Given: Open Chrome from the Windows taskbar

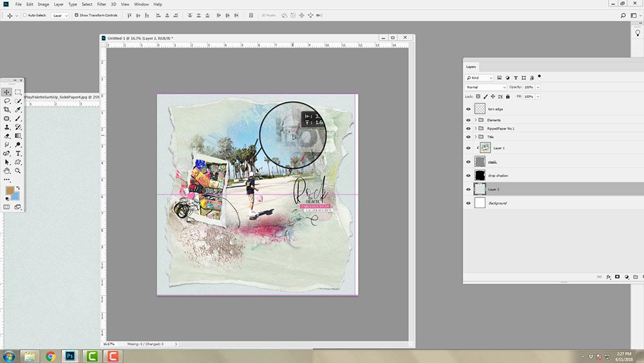Looking at the screenshot, I should click(x=50, y=356).
